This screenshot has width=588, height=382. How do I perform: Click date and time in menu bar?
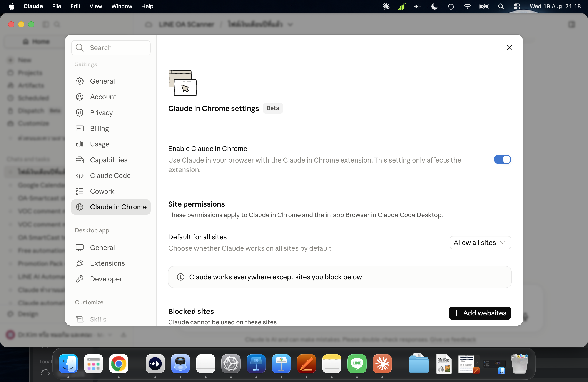click(x=555, y=6)
